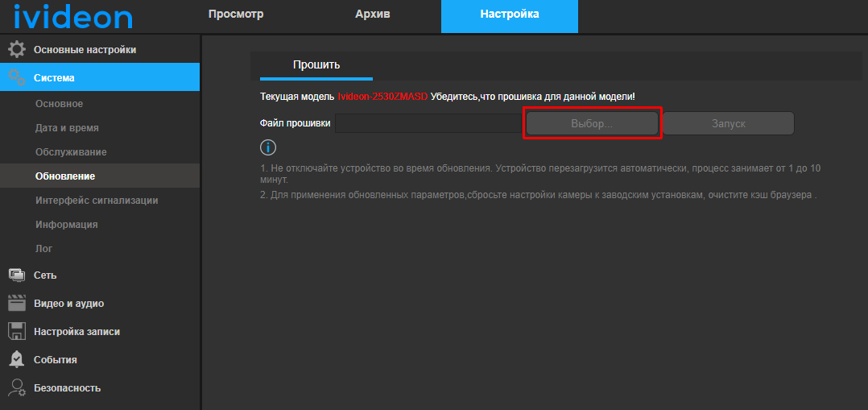Click the ivideon logo
This screenshot has height=410, width=868.
[73, 16]
